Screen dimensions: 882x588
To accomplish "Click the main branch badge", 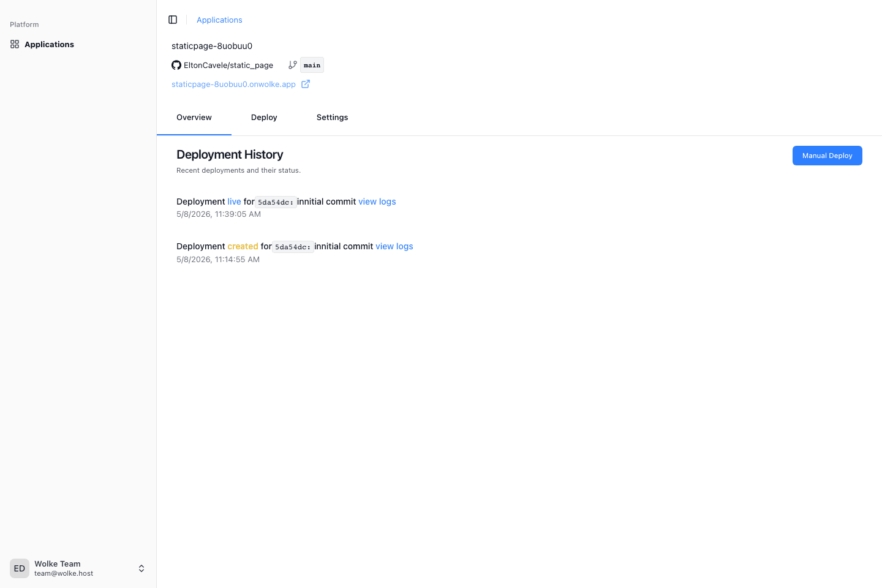I will (x=312, y=65).
